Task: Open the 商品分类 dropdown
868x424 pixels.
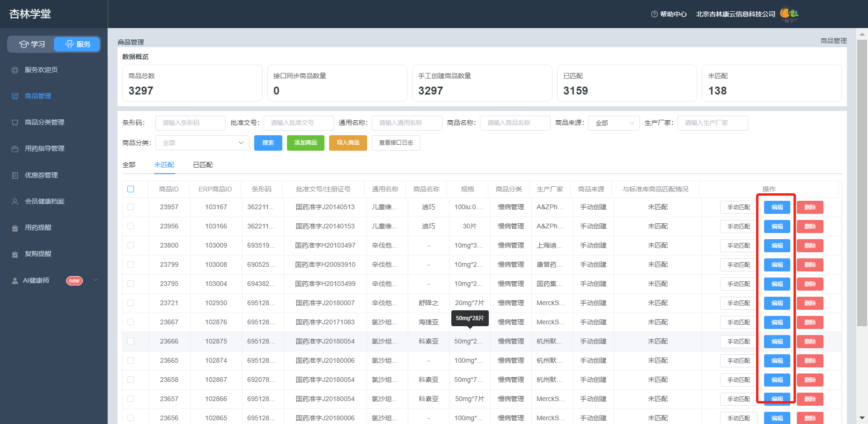Action: point(202,143)
